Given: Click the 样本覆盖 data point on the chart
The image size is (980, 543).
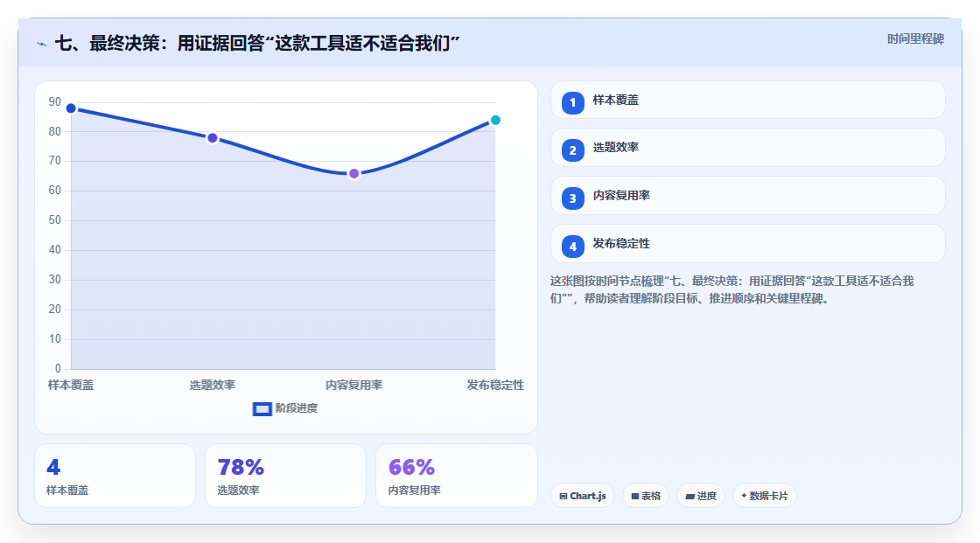Looking at the screenshot, I should (71, 108).
